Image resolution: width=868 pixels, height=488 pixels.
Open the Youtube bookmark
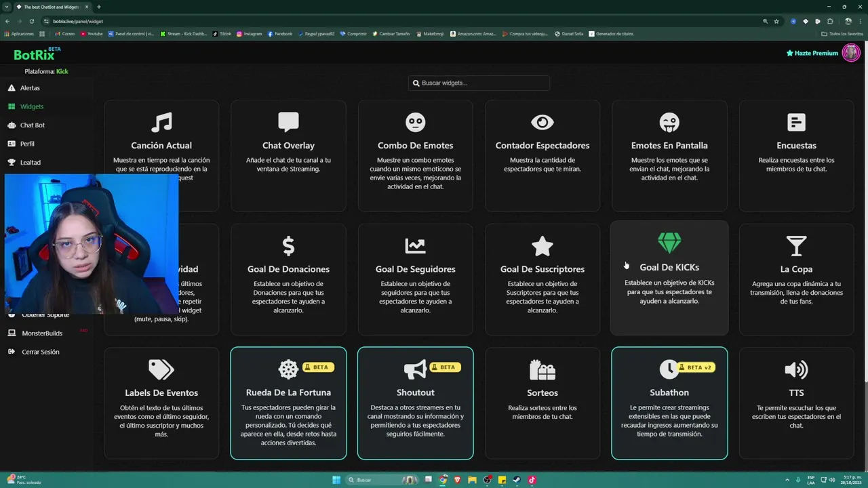[92, 34]
